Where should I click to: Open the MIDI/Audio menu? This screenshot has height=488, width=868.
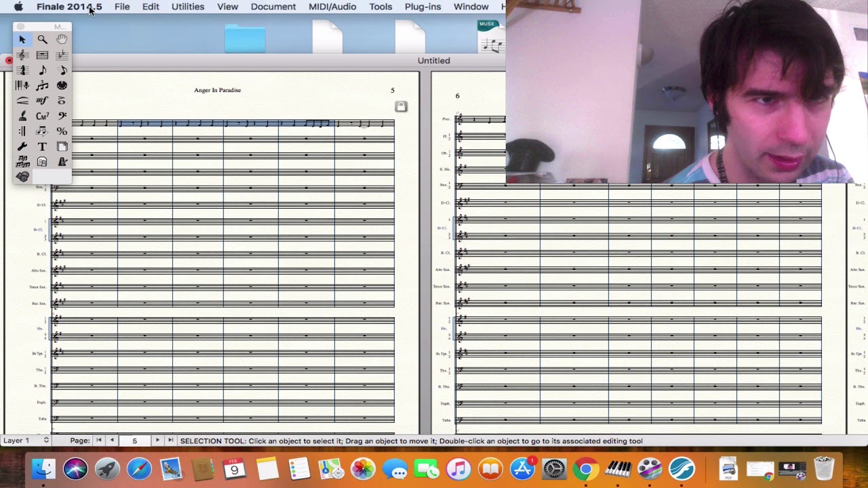pos(332,7)
